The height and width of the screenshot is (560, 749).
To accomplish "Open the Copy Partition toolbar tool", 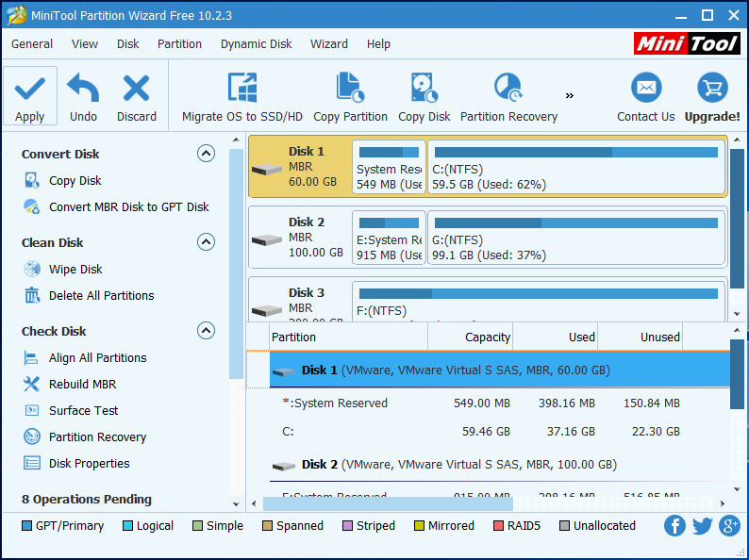I will point(350,96).
